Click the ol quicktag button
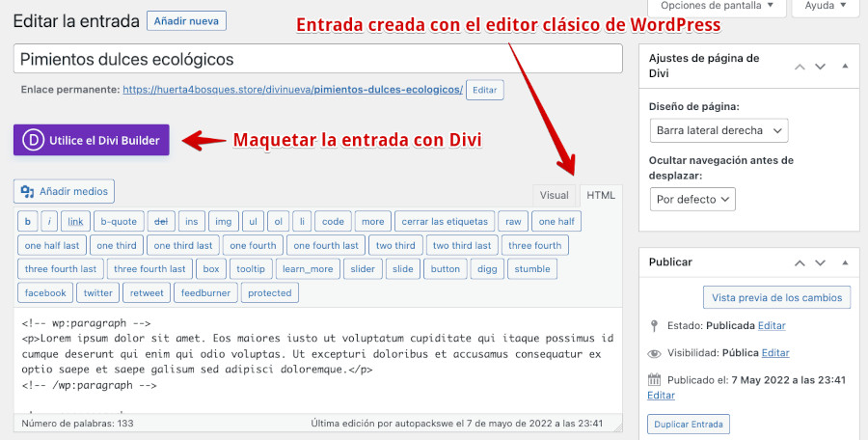The image size is (868, 440). pyautogui.click(x=279, y=222)
